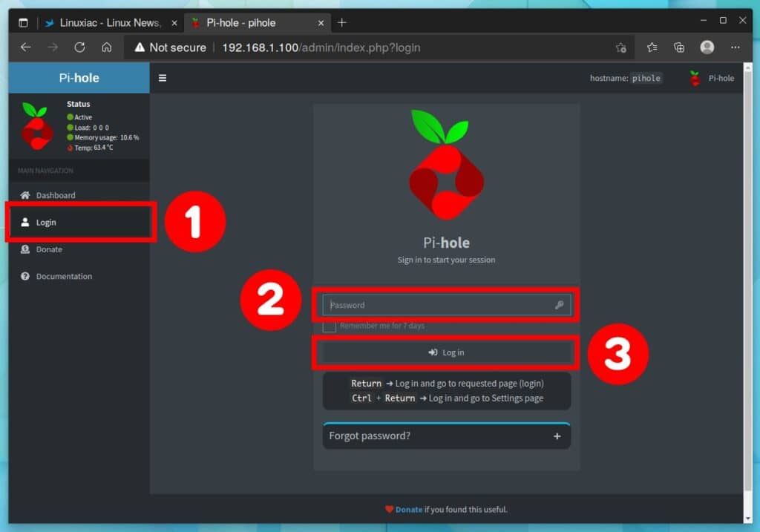Open the browser home page
This screenshot has height=532, width=760.
click(107, 47)
